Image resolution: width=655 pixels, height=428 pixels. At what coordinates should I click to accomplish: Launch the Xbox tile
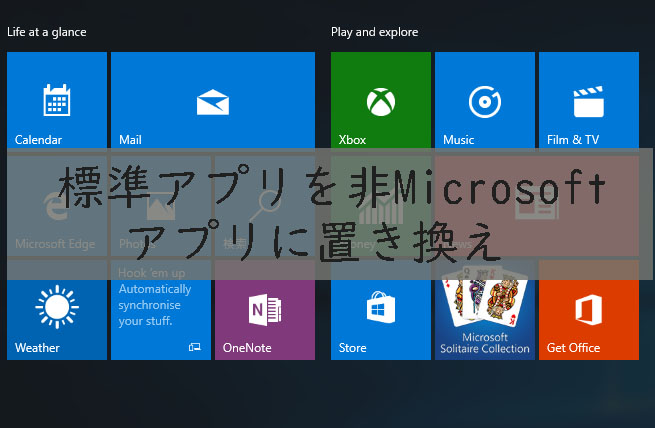[x=381, y=100]
